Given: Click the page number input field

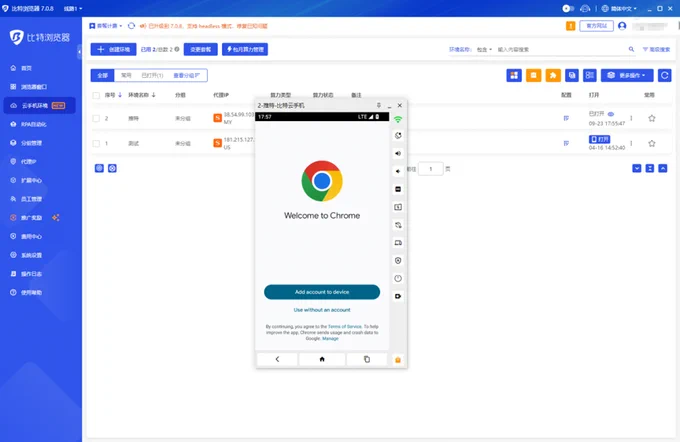Looking at the screenshot, I should (431, 169).
